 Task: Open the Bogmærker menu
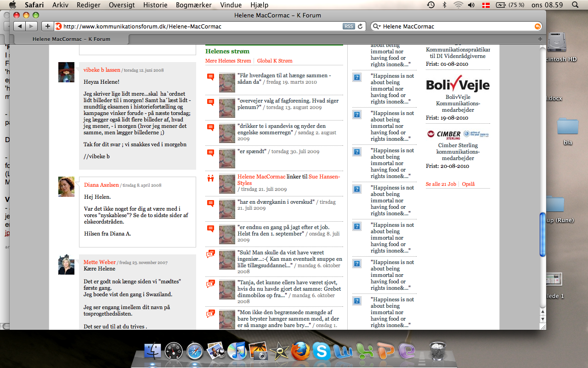tap(193, 5)
